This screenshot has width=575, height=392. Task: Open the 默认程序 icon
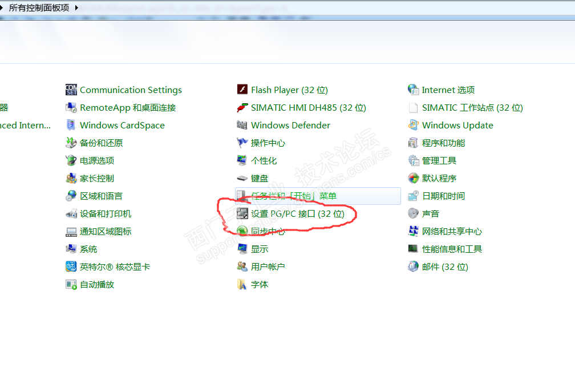click(413, 178)
